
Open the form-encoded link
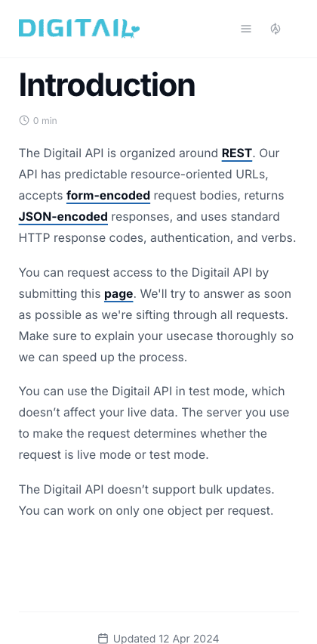coord(108,196)
